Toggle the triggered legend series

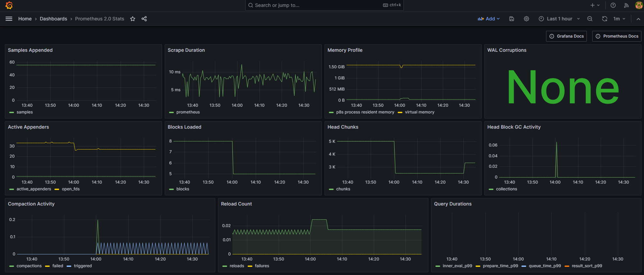(x=83, y=266)
